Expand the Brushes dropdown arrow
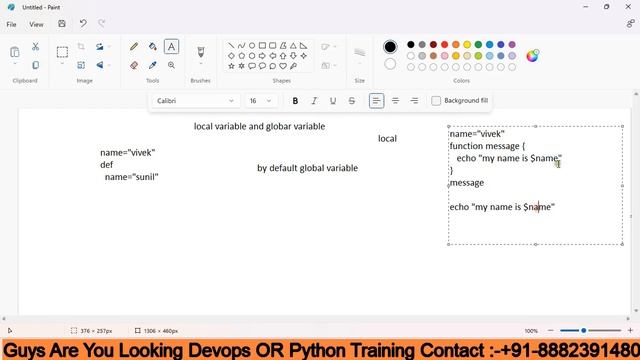Viewport: 640px width, 360px height. (x=200, y=64)
